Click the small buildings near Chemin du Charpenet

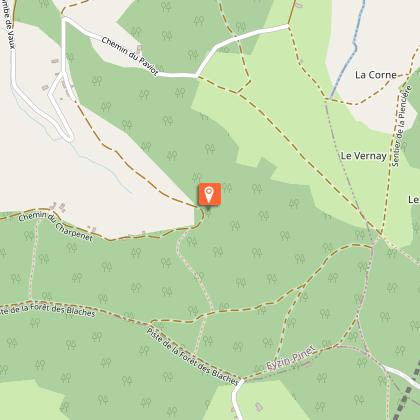pyautogui.click(x=58, y=207)
